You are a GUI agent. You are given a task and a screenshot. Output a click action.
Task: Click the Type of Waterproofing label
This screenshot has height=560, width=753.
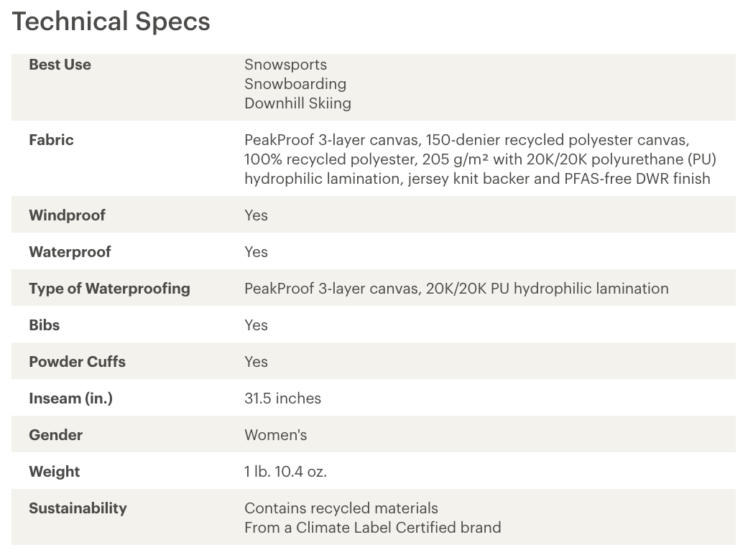[109, 289]
